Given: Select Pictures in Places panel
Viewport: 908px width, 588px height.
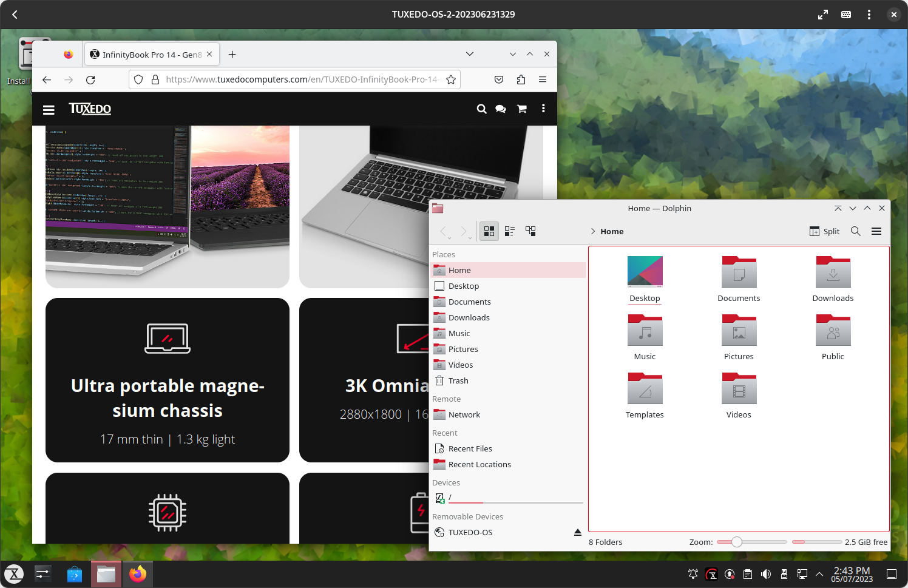Looking at the screenshot, I should pos(508,349).
